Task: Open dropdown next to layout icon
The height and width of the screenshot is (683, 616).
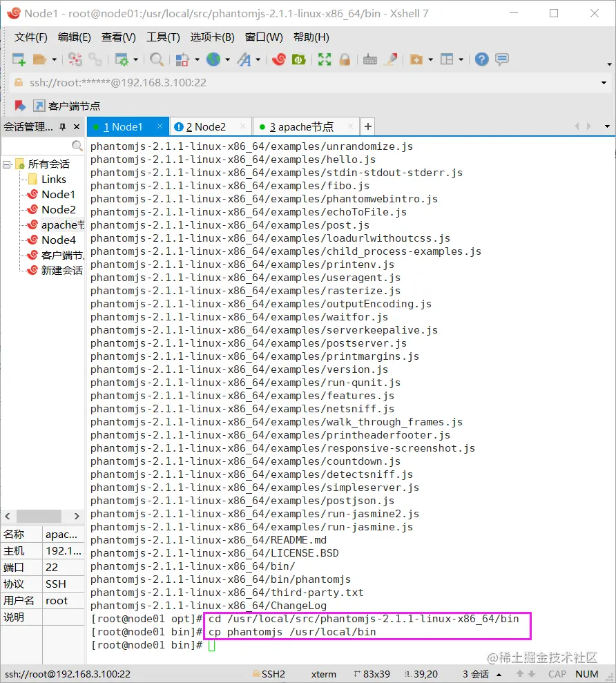Action: point(461,59)
